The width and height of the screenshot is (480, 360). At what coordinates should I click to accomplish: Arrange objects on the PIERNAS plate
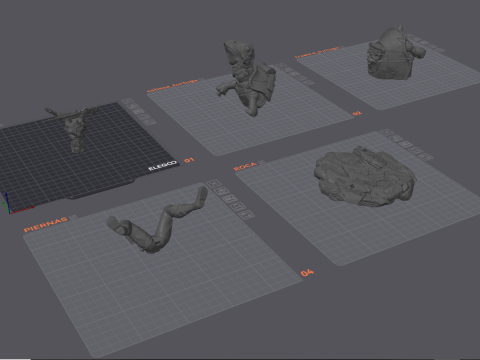(x=230, y=199)
